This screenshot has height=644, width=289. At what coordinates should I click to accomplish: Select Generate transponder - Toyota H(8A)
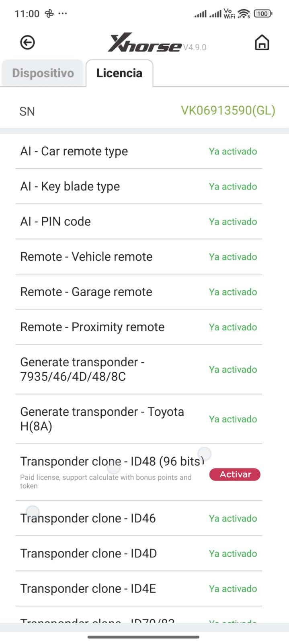(102, 419)
